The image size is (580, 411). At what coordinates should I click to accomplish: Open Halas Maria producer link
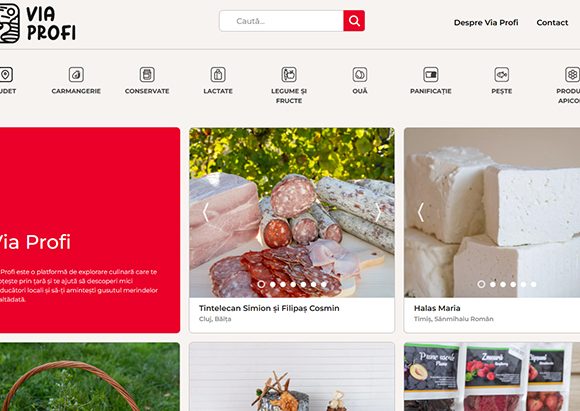(x=437, y=308)
